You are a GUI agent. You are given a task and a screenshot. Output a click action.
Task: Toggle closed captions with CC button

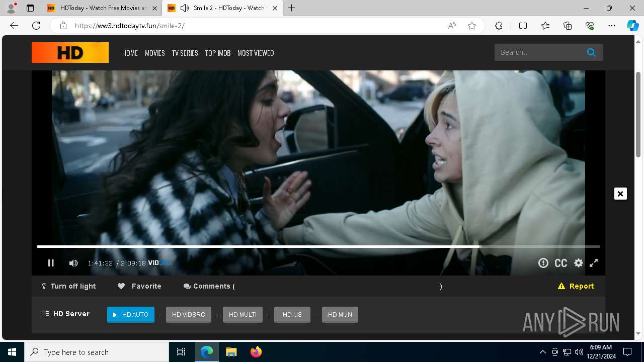[561, 263]
